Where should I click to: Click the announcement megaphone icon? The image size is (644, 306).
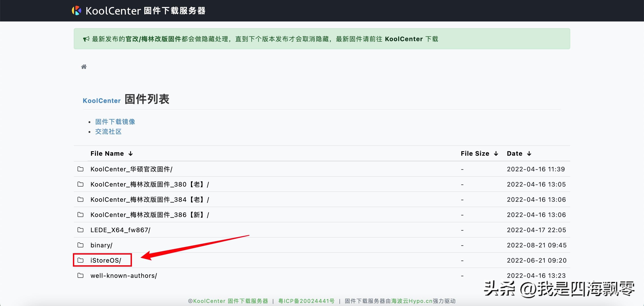pyautogui.click(x=86, y=39)
